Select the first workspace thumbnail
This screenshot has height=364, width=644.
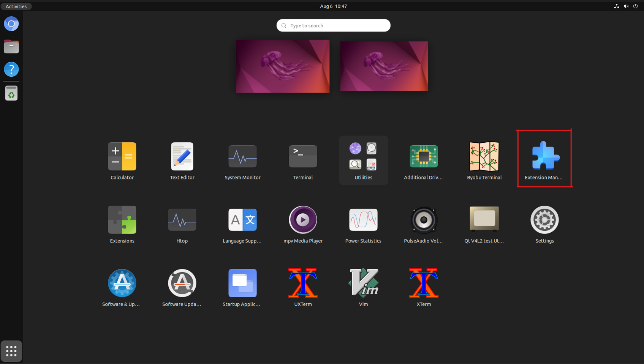[283, 66]
